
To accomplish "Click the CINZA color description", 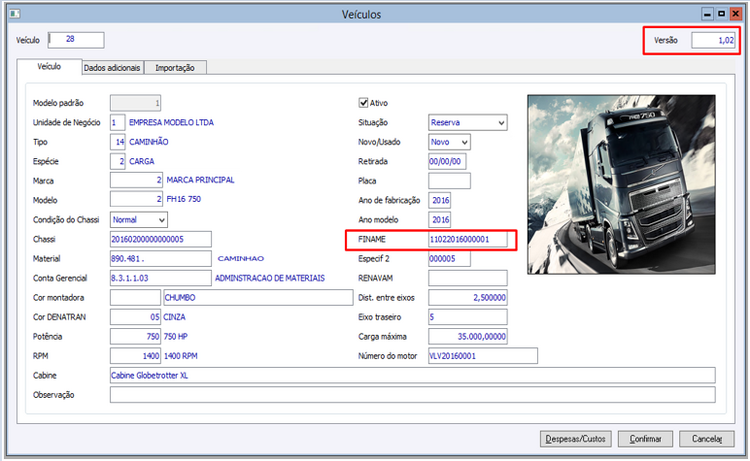I will coord(175,317).
